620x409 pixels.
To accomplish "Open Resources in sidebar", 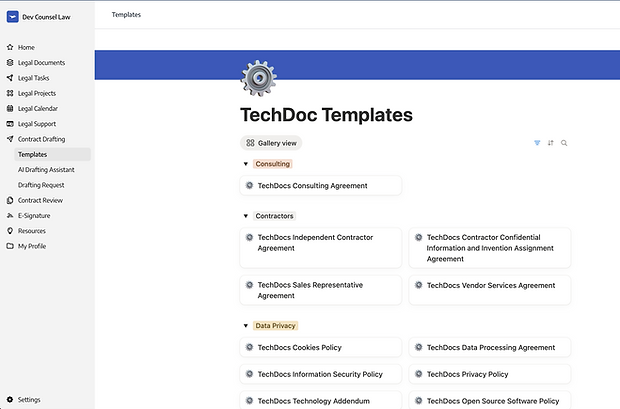I will pyautogui.click(x=32, y=231).
